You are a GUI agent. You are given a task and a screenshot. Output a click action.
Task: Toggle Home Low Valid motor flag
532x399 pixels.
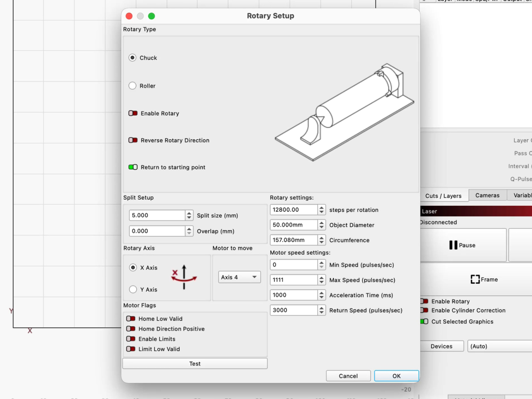pos(131,318)
